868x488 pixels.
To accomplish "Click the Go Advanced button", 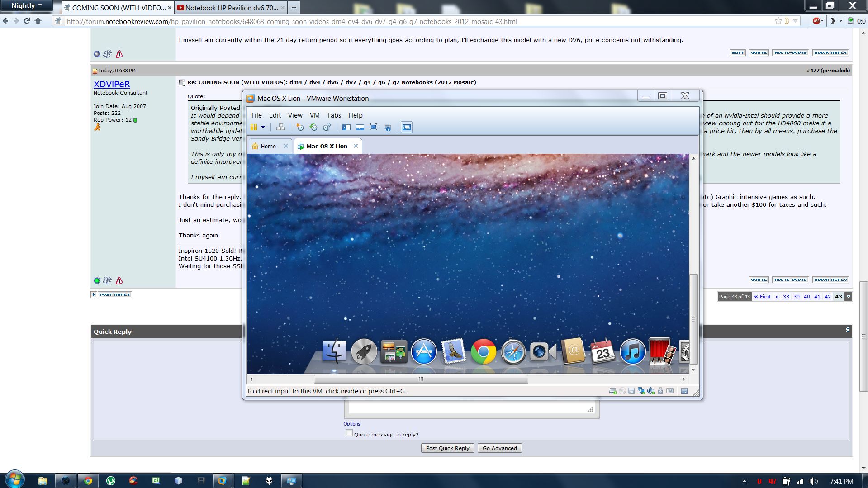I will coord(499,448).
